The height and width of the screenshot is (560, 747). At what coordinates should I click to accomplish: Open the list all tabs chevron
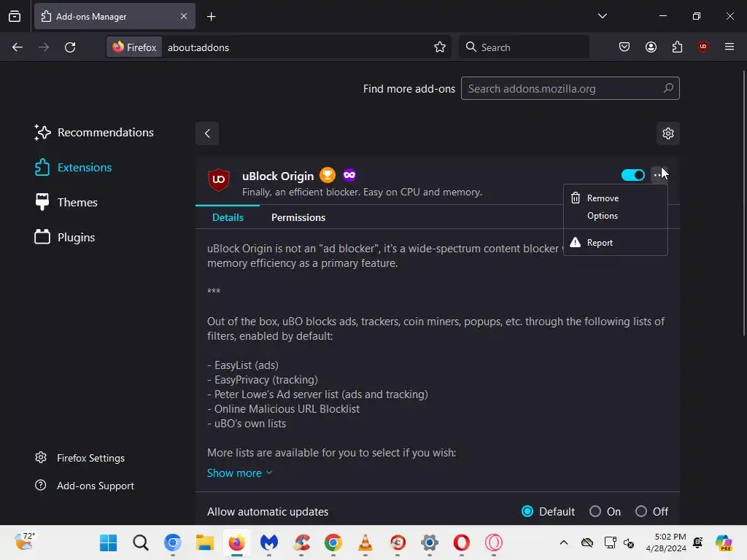pyautogui.click(x=602, y=16)
